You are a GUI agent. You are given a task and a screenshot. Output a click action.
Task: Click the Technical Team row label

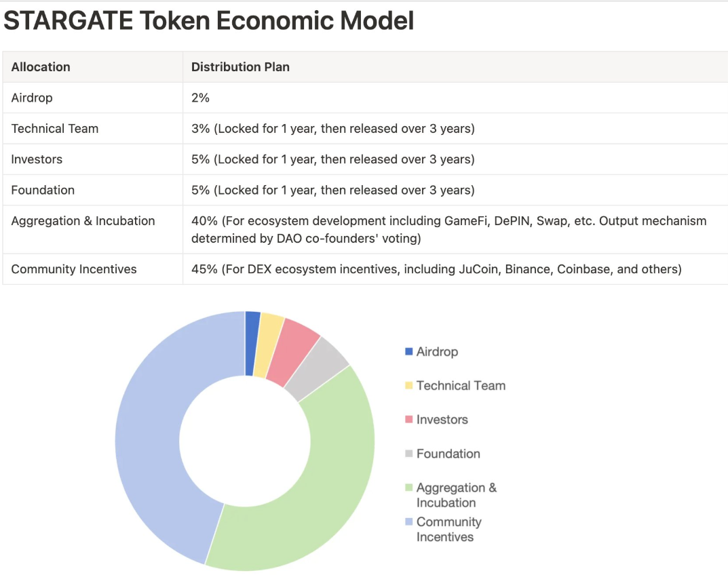pyautogui.click(x=55, y=129)
